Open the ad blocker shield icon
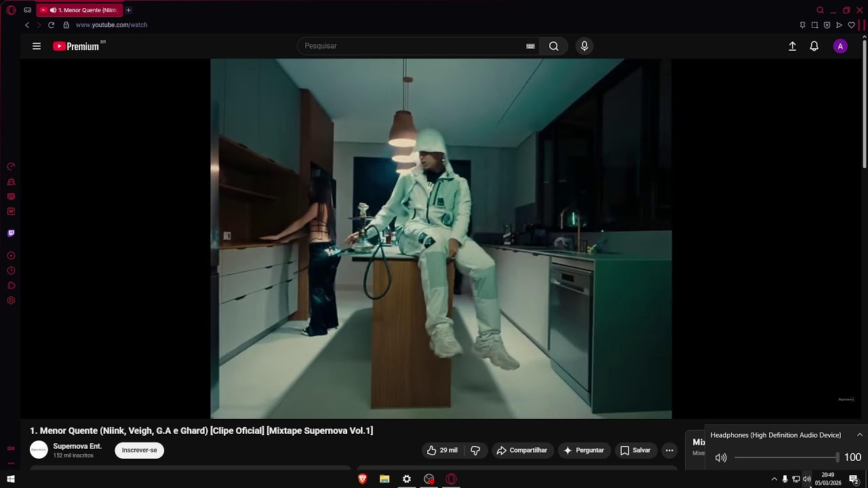The image size is (868, 488). point(827,25)
